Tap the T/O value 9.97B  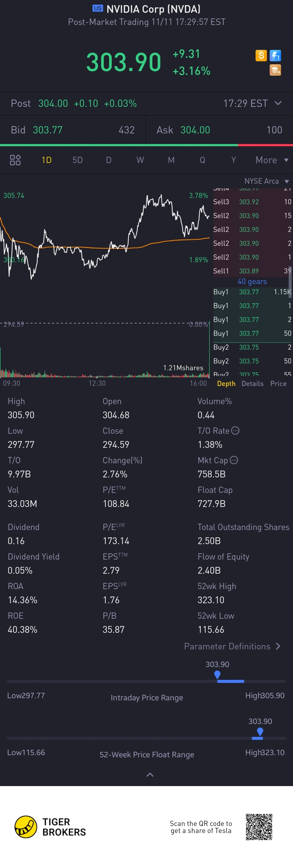coord(19,474)
